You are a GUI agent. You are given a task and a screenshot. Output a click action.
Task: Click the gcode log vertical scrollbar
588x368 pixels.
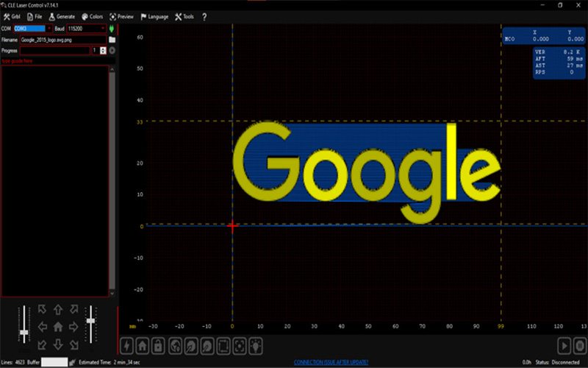point(112,181)
